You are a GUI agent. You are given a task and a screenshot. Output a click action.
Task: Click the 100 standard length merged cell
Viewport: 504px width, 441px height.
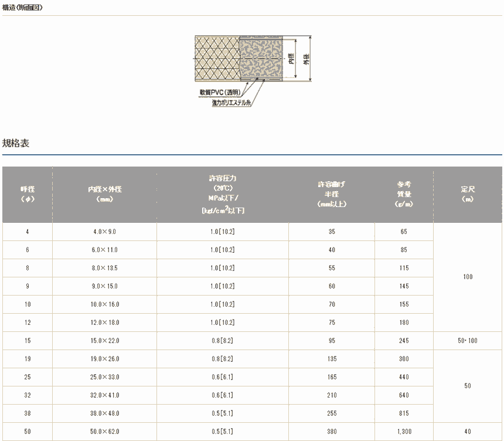tap(467, 277)
